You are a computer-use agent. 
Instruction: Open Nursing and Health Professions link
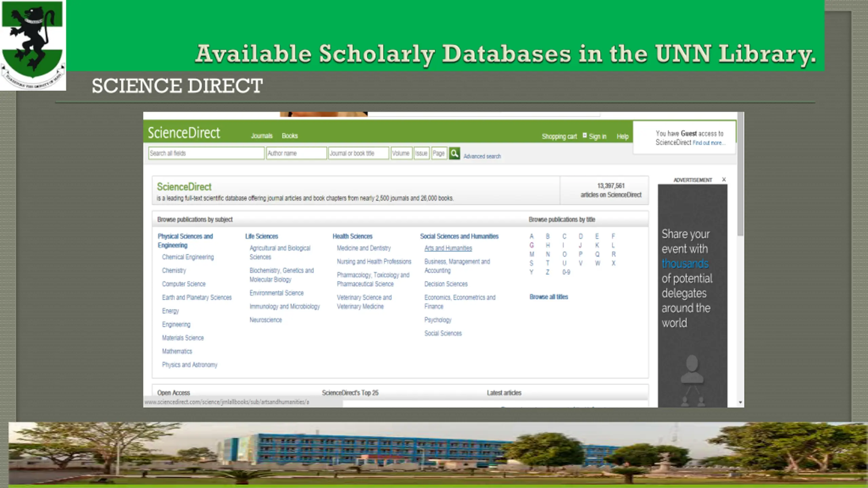tap(374, 262)
